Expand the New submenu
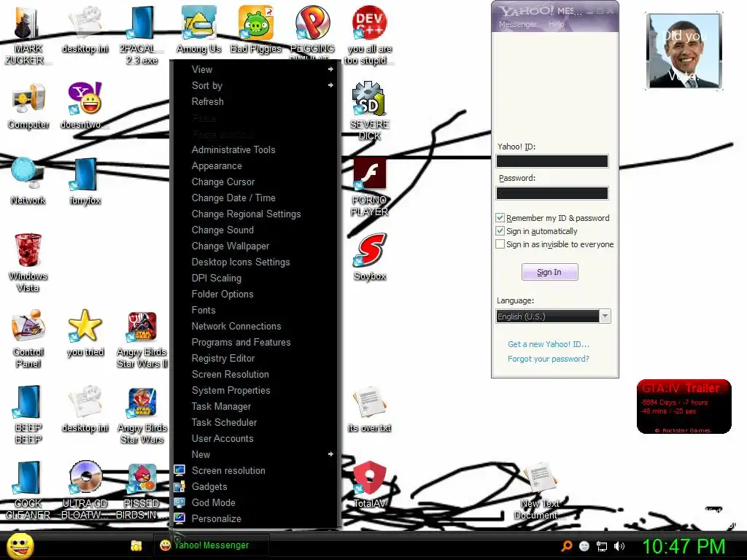Screen dimensions: 747x560 tap(256, 454)
